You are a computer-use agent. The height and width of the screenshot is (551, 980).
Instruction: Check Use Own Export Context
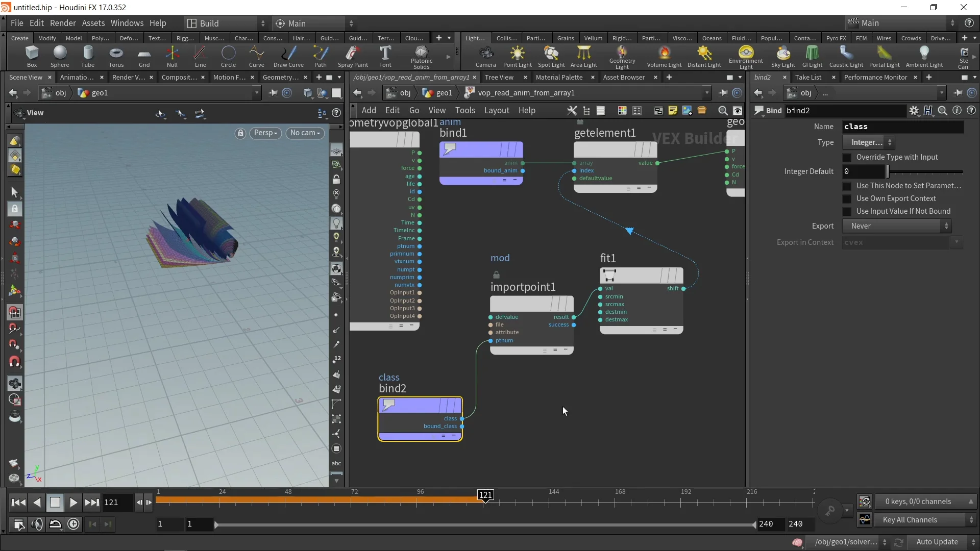(847, 198)
